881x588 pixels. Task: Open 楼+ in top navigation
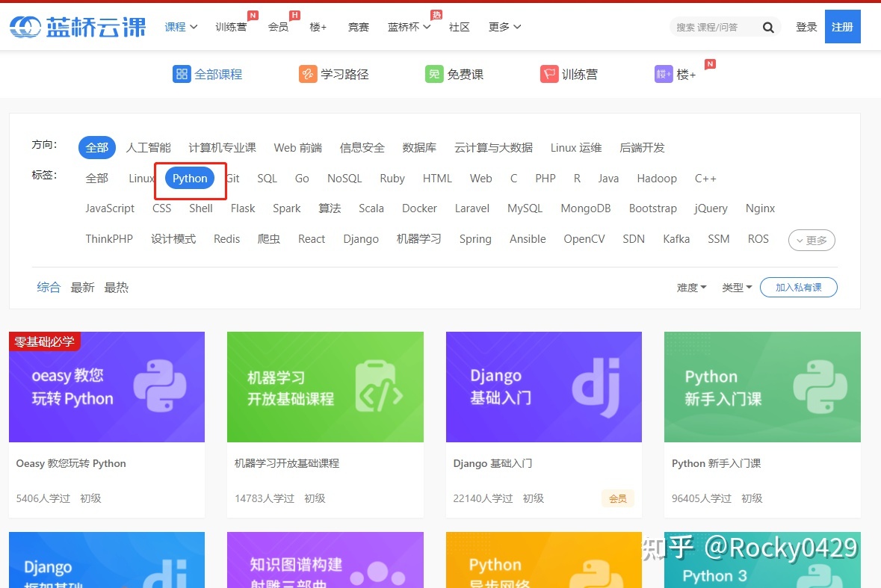tap(318, 27)
